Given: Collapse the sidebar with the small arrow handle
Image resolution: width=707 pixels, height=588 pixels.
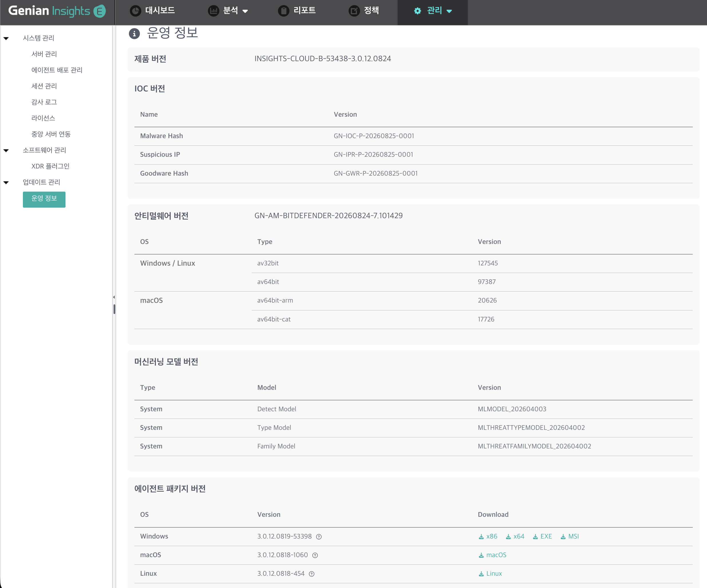Looking at the screenshot, I should [114, 297].
